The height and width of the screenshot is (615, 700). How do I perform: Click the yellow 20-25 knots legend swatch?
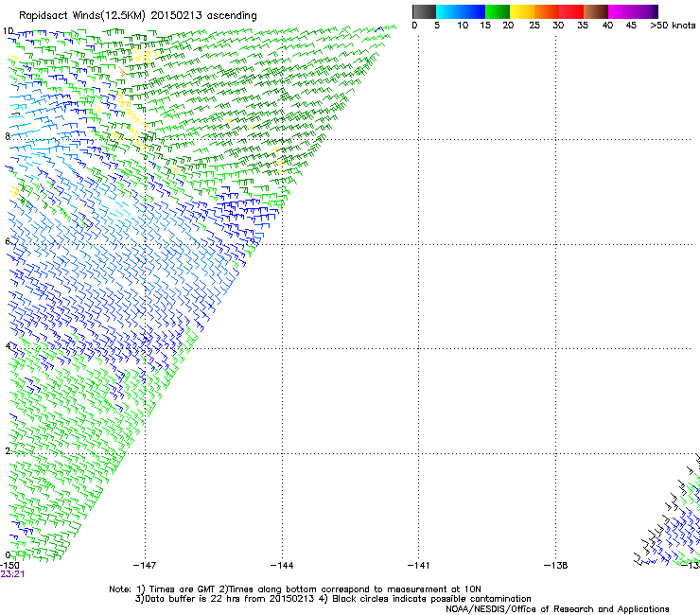522,11
